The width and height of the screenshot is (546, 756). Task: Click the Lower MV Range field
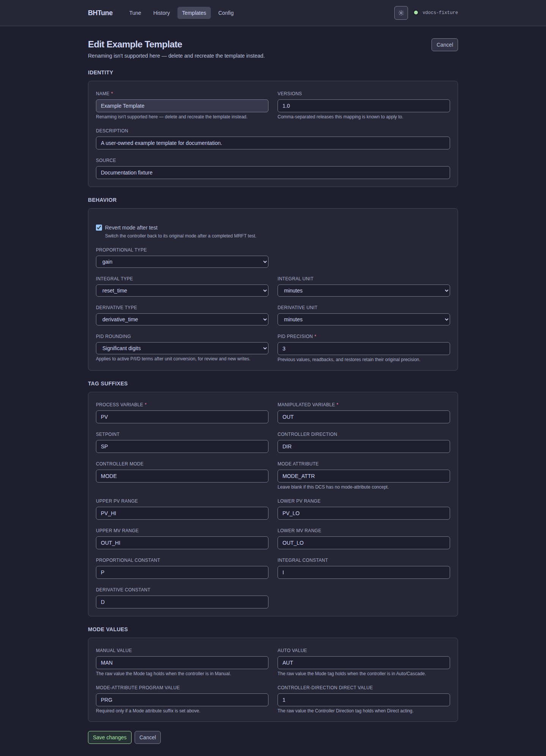click(x=364, y=543)
